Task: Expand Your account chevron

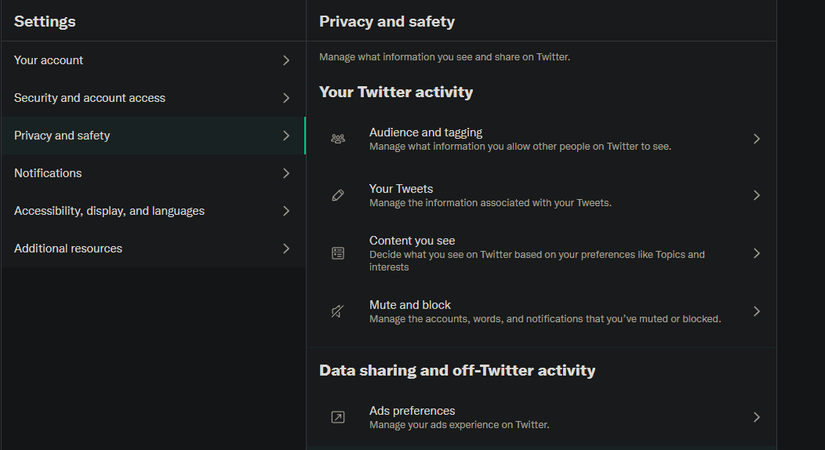Action: coord(286,61)
